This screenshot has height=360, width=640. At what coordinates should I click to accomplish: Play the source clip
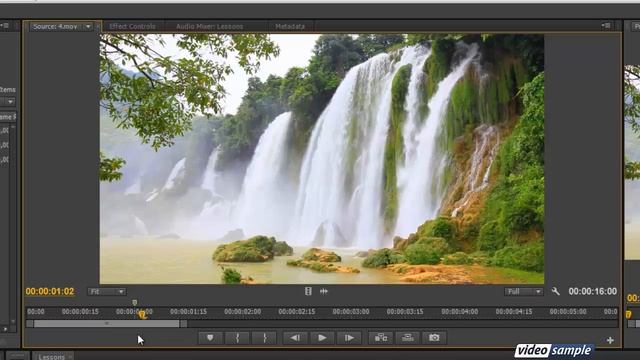322,338
